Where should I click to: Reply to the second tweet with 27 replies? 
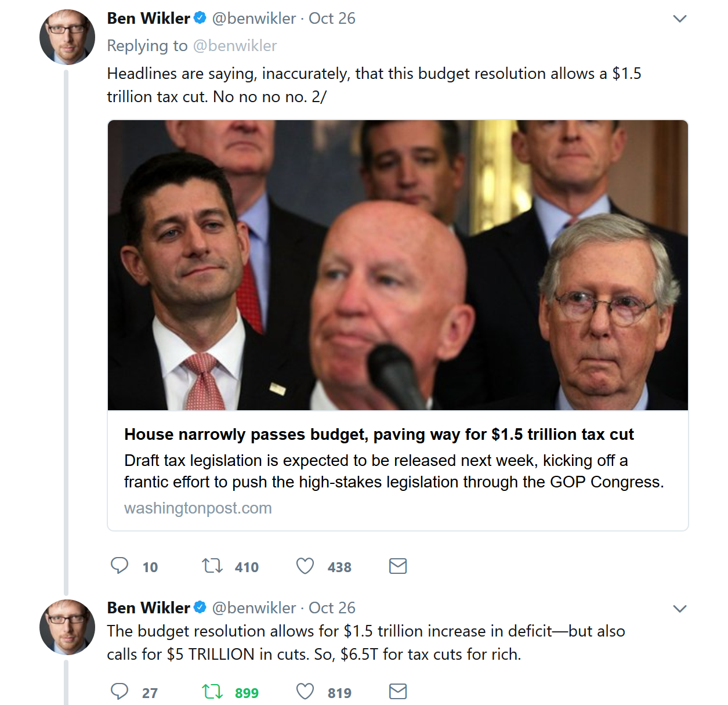pyautogui.click(x=119, y=692)
